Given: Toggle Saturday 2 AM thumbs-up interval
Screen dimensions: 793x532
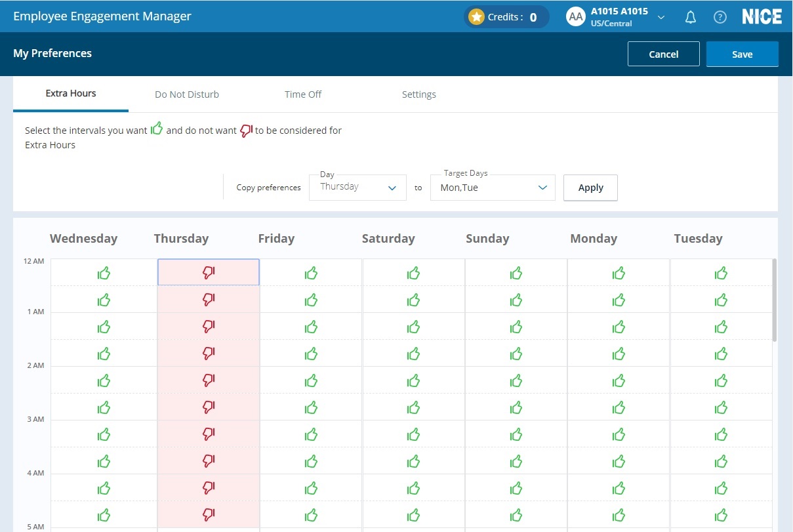Looking at the screenshot, I should [x=413, y=380].
